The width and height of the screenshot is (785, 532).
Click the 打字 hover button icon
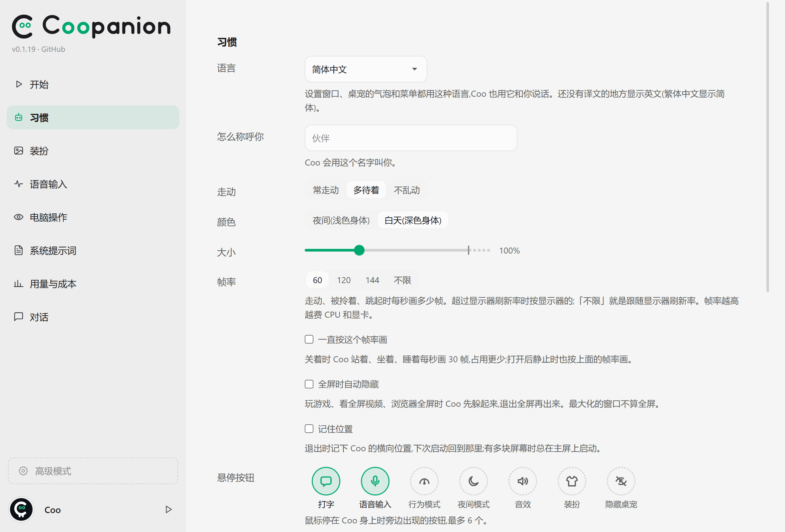[326, 481]
